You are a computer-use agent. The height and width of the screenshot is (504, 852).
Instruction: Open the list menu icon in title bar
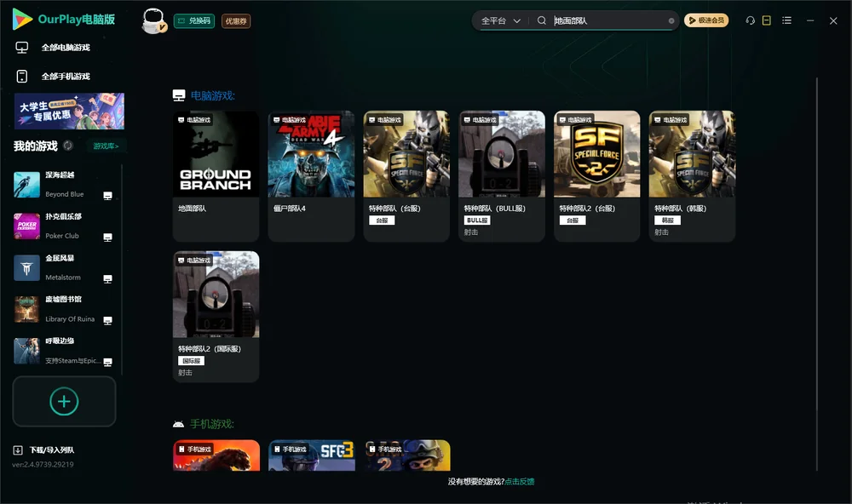[x=786, y=20]
